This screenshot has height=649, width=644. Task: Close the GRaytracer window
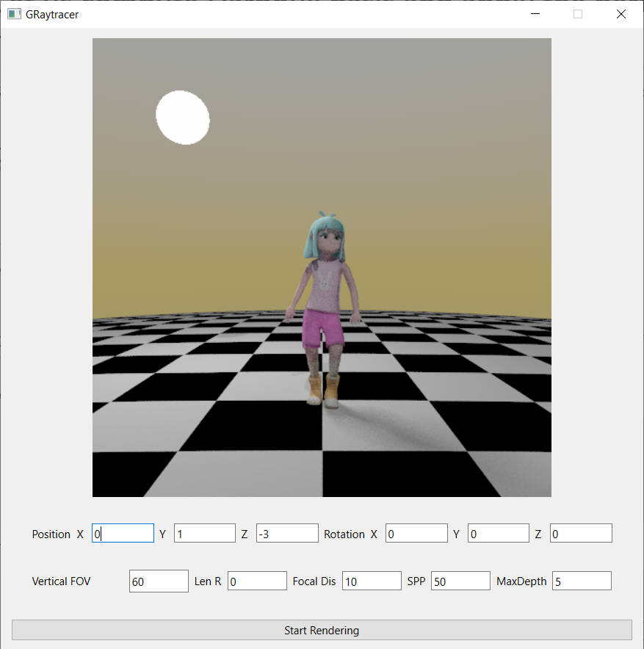[x=621, y=14]
